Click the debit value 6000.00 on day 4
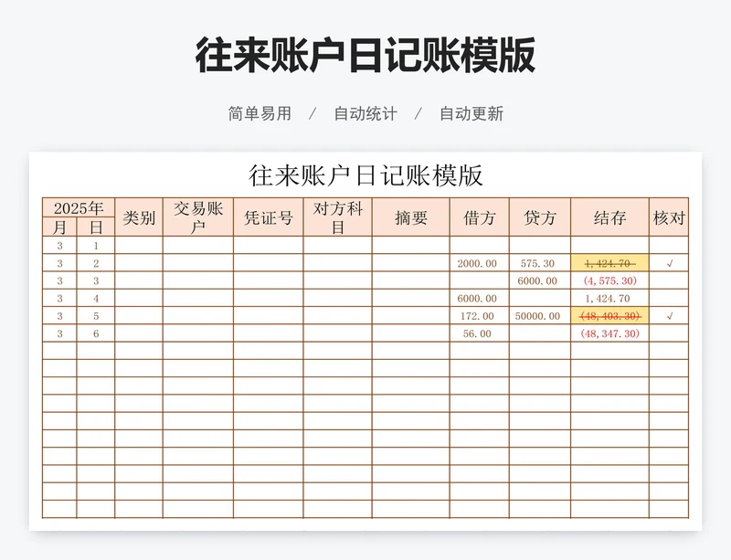 pos(477,299)
